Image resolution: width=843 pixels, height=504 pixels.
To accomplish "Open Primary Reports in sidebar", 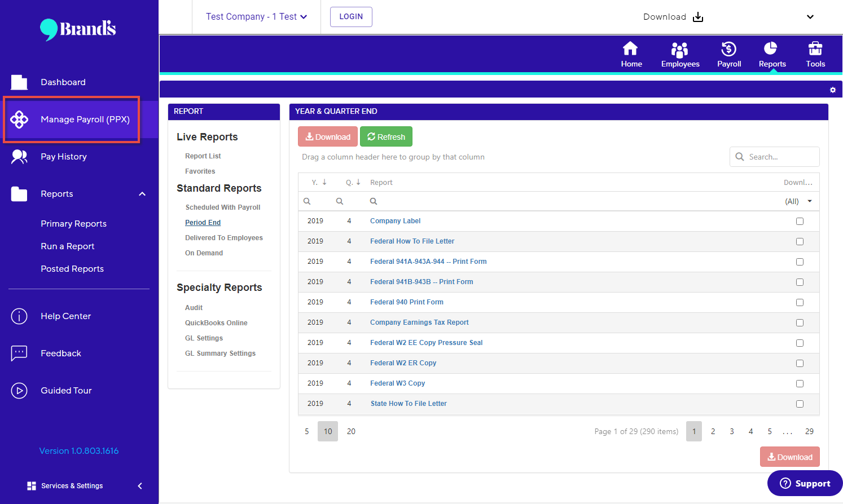I will (73, 224).
